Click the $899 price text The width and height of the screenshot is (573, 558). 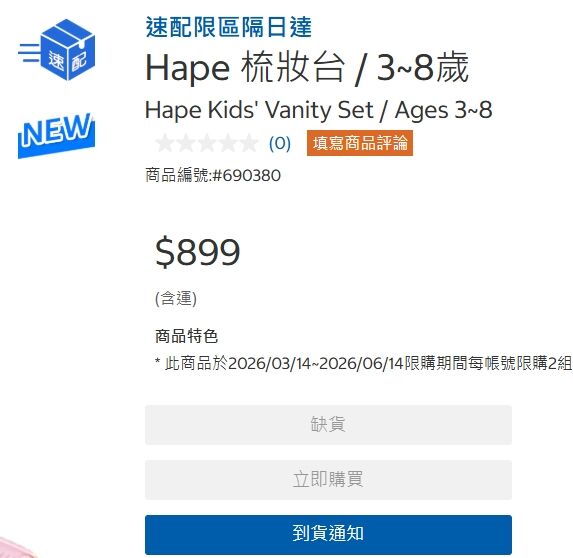point(198,252)
